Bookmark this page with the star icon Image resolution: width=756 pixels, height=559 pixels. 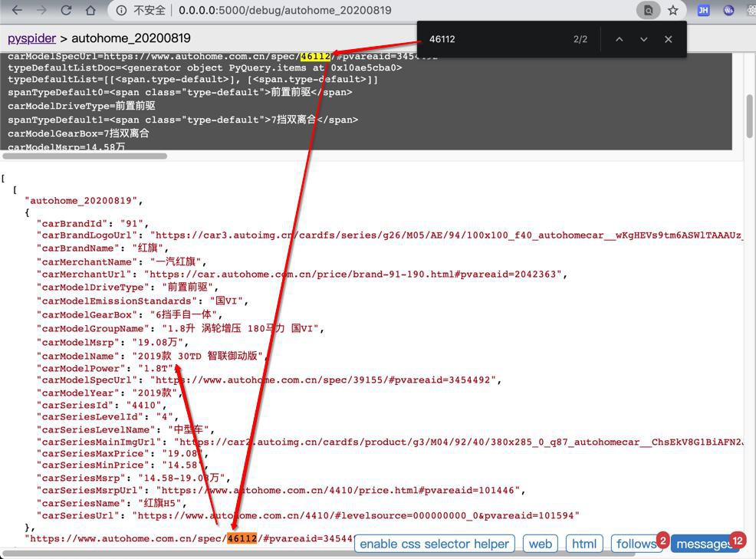673,10
